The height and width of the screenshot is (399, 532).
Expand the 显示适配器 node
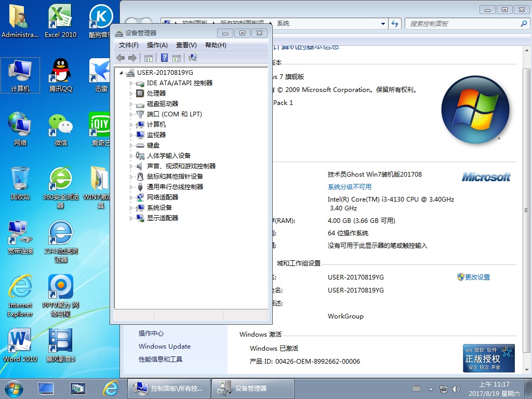click(131, 218)
